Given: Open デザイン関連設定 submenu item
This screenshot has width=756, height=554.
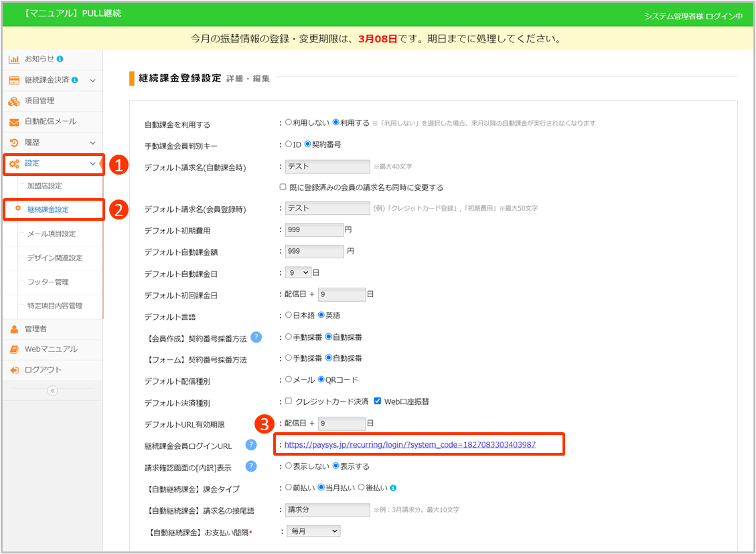Looking at the screenshot, I should [x=55, y=258].
